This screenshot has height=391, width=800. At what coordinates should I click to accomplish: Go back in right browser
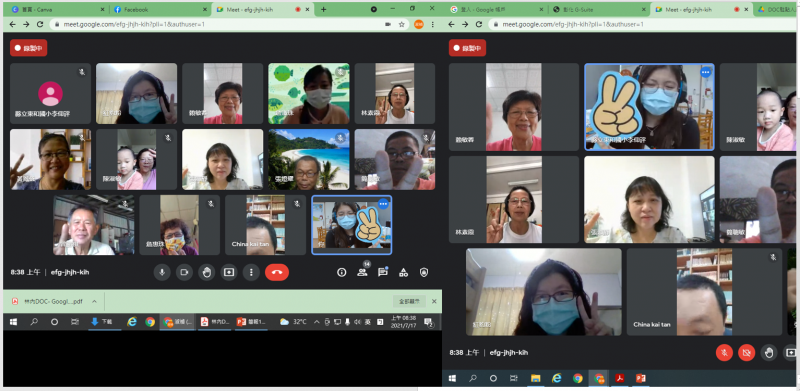pyautogui.click(x=452, y=24)
